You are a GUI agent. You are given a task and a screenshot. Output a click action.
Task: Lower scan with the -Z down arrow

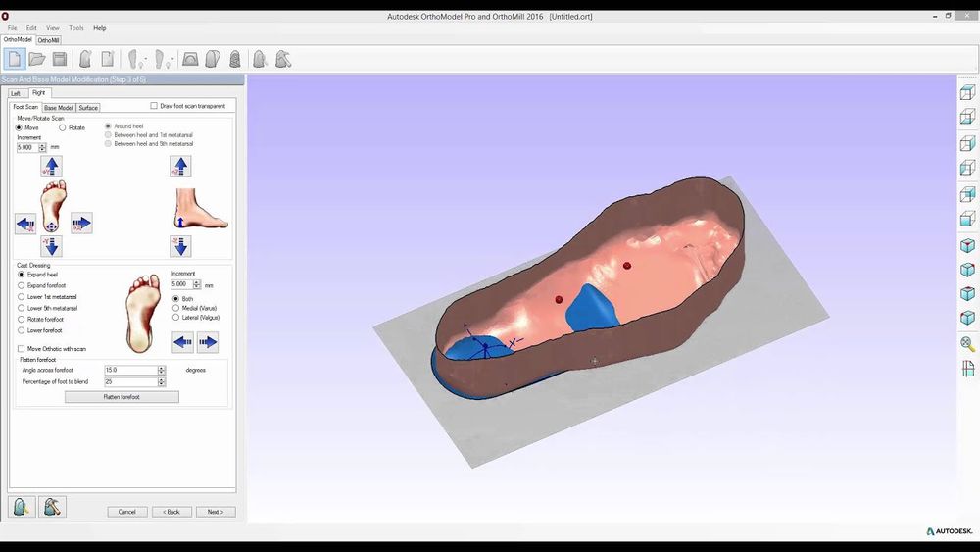(x=180, y=246)
